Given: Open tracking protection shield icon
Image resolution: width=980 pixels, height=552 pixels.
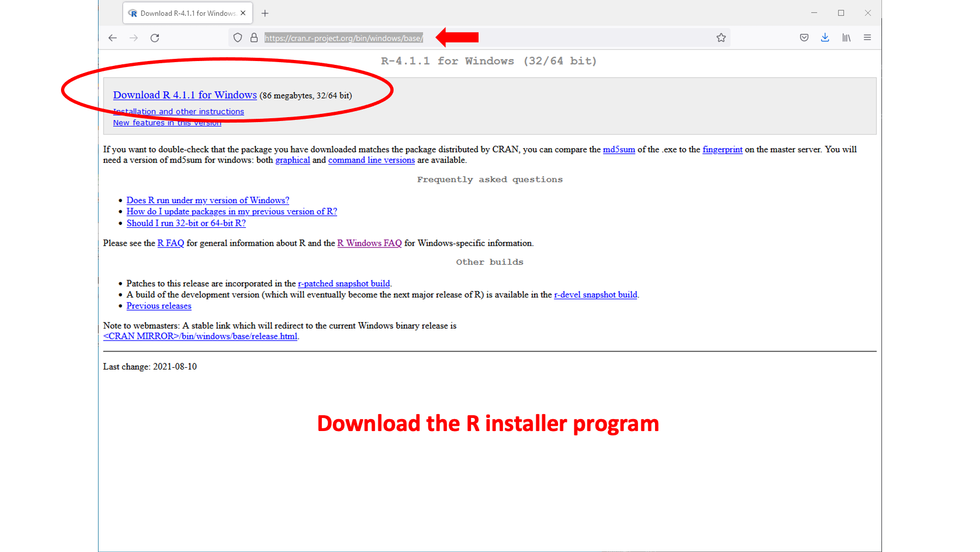Looking at the screenshot, I should pos(237,38).
